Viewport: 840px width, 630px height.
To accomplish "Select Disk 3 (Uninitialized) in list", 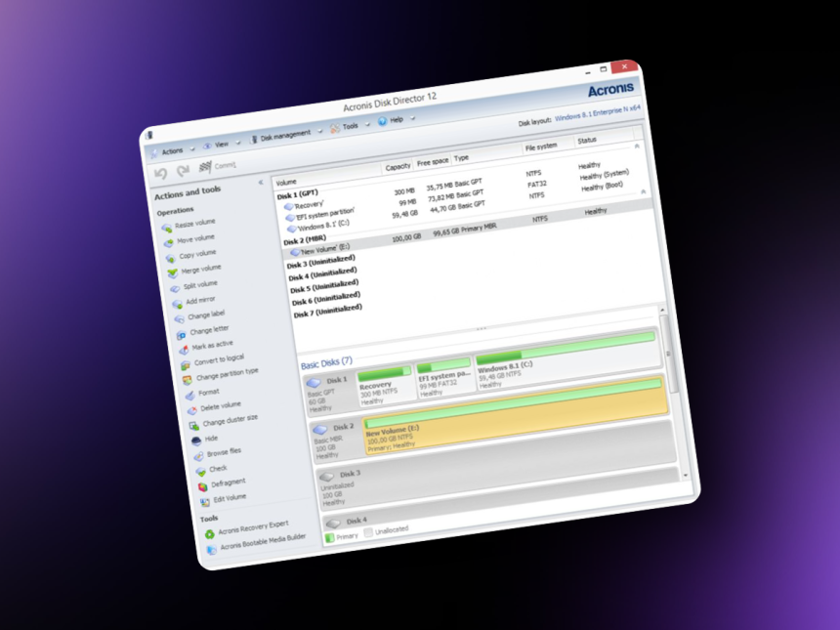I will 320,262.
